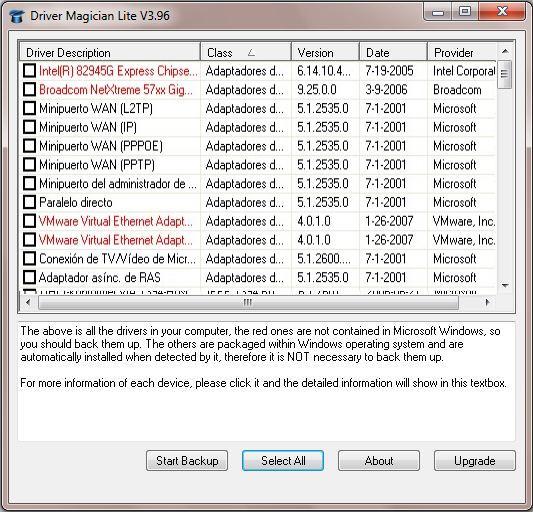The image size is (533, 512).
Task: Open the About dialog button
Action: pos(379,461)
